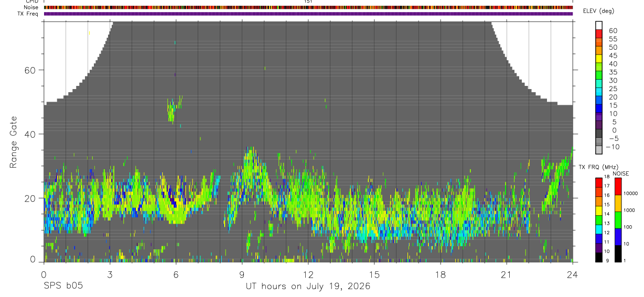Viewport: 644px width, 297px height.
Task: Click the purple TX Freq strip at top
Action: coord(308,14)
